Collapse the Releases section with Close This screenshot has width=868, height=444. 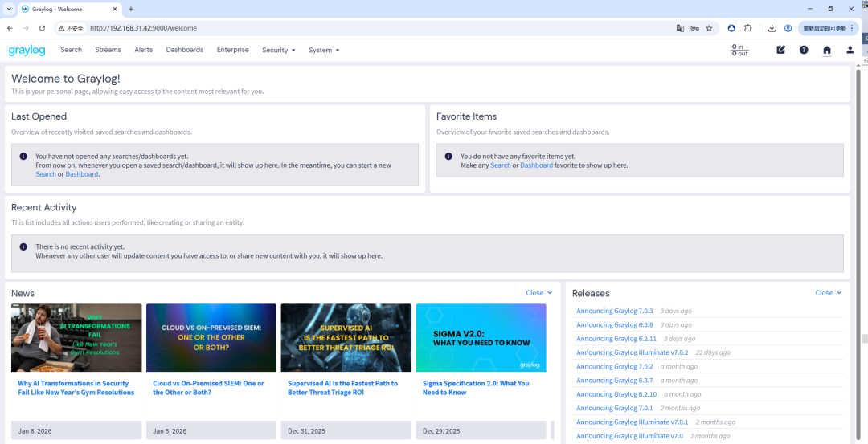pos(829,293)
